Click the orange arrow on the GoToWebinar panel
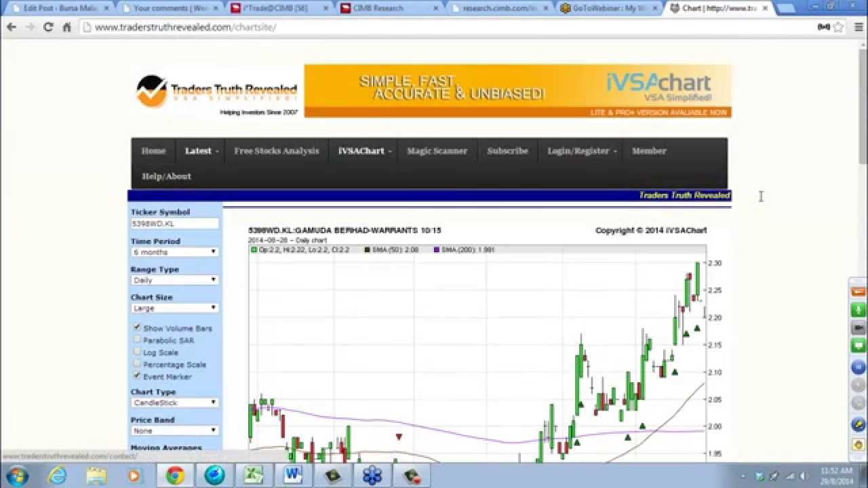Viewport: 868px width, 488px height. [x=858, y=292]
